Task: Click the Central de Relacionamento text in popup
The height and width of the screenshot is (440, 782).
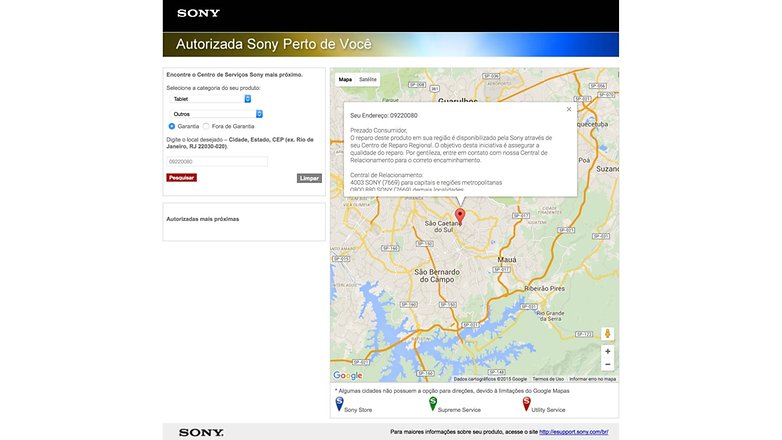Action: click(387, 175)
